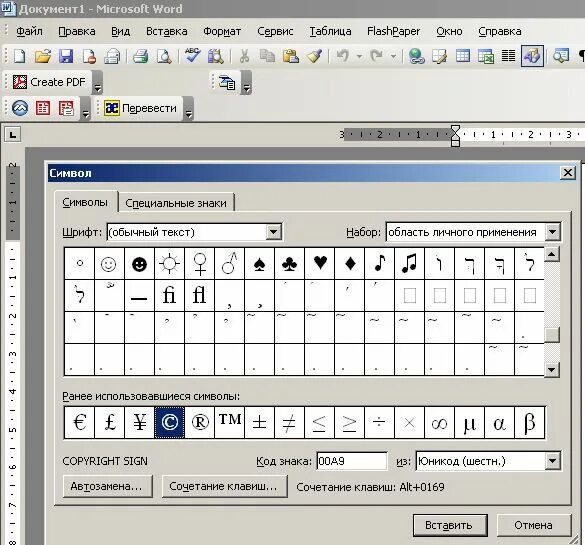Click the symbol grid scroll down arrow
The height and width of the screenshot is (545, 585).
(x=552, y=370)
